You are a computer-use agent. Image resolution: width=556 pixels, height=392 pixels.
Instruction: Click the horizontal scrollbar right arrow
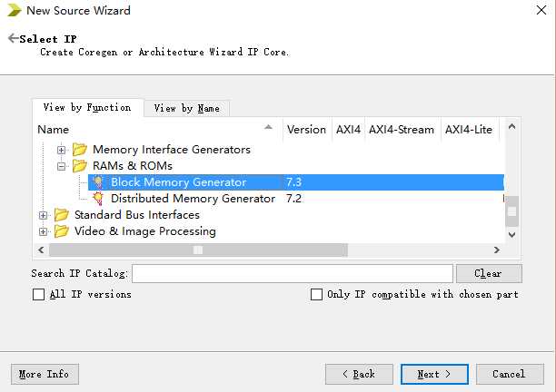point(497,250)
